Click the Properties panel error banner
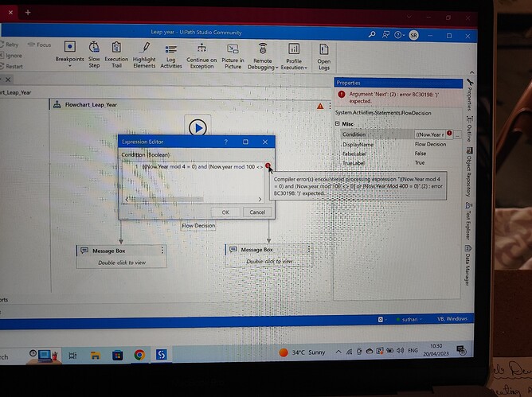Image resolution: width=532 pixels, height=397 pixels. pos(398,98)
